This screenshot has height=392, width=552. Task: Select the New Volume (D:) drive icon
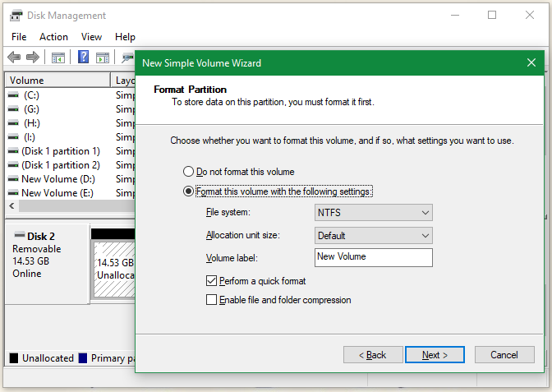(x=13, y=179)
